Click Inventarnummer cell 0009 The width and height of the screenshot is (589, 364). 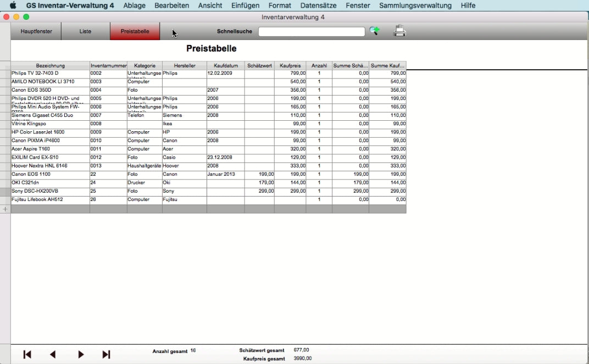(109, 132)
